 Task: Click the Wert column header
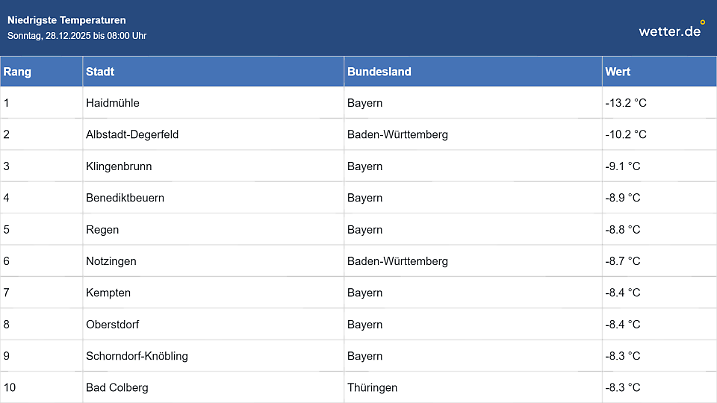[617, 72]
